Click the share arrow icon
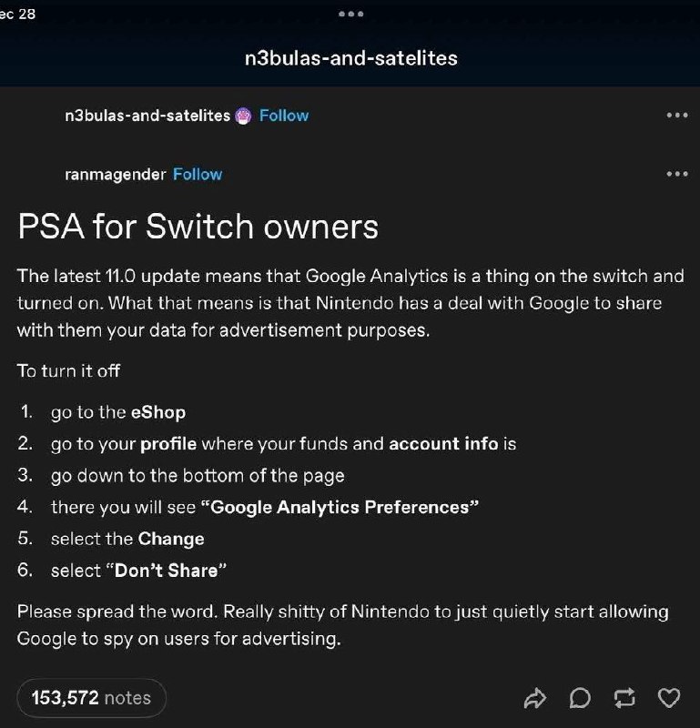700x728 pixels. pos(534,698)
